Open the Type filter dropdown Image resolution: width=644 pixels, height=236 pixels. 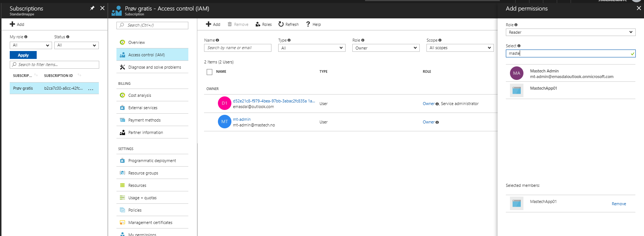click(312, 48)
